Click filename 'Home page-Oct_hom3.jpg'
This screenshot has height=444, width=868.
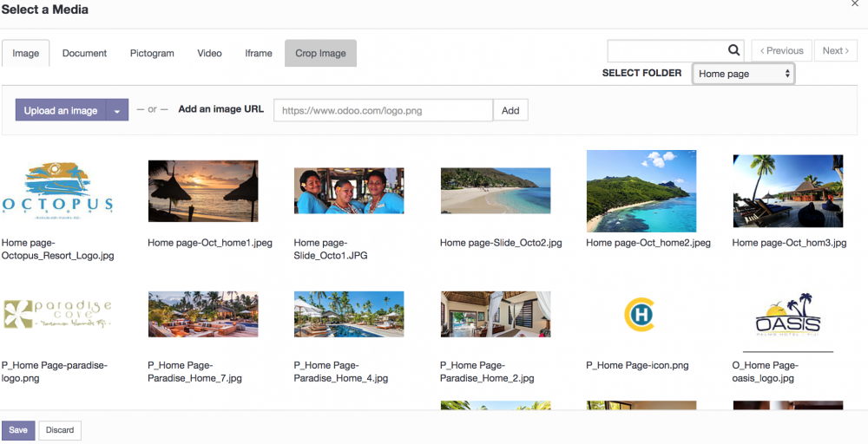tap(789, 243)
